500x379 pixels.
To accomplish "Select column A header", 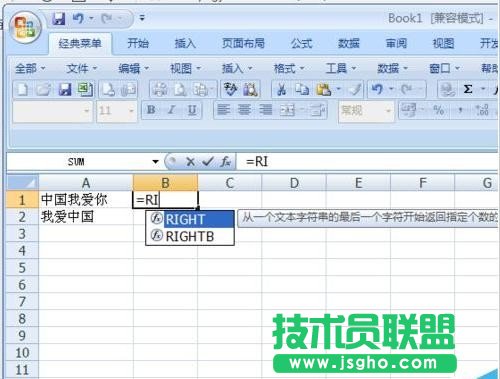I will pos(86,183).
